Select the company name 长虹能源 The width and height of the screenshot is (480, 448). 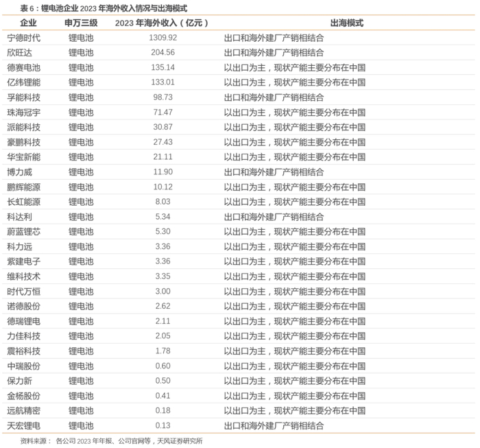tap(23, 202)
